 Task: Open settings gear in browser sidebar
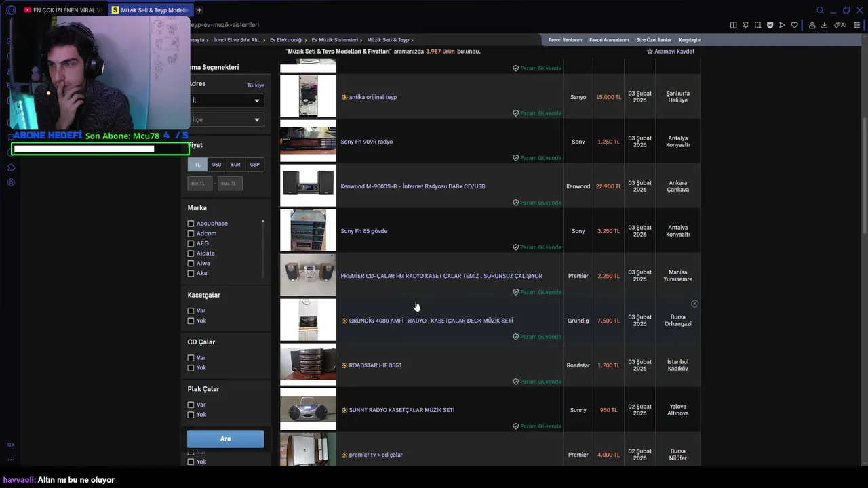pyautogui.click(x=12, y=182)
